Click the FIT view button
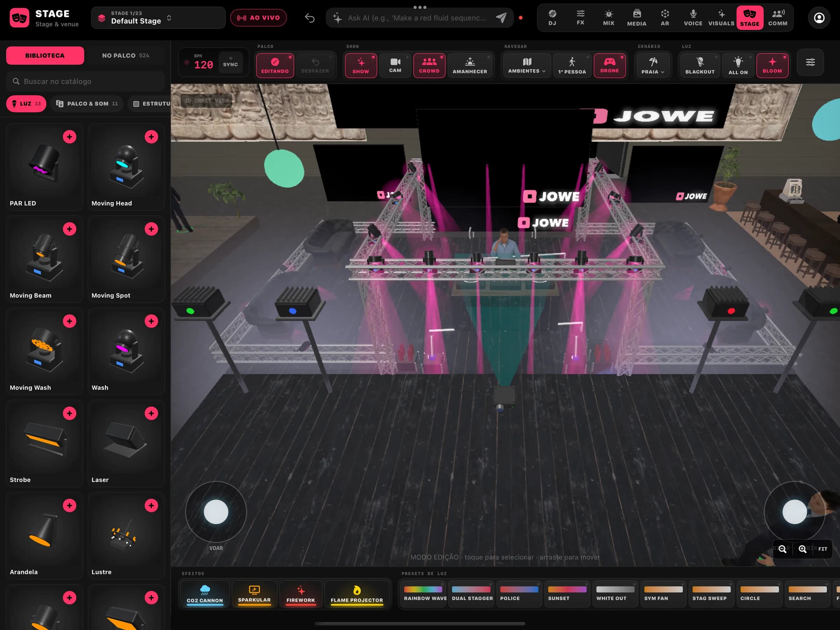 822,549
